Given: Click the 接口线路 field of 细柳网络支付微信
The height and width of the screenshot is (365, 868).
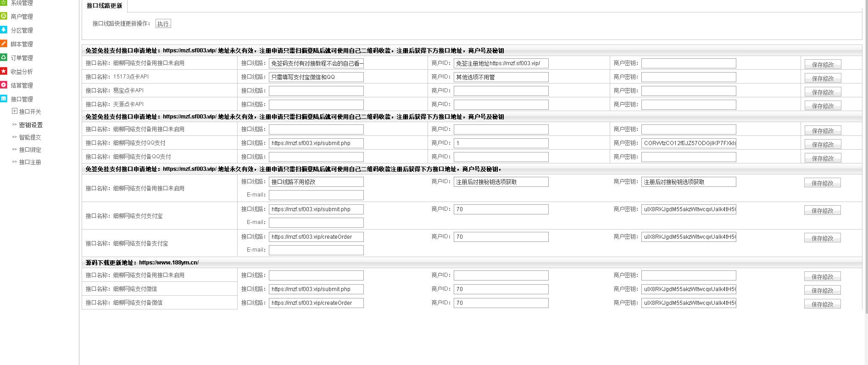Looking at the screenshot, I should (316, 289).
